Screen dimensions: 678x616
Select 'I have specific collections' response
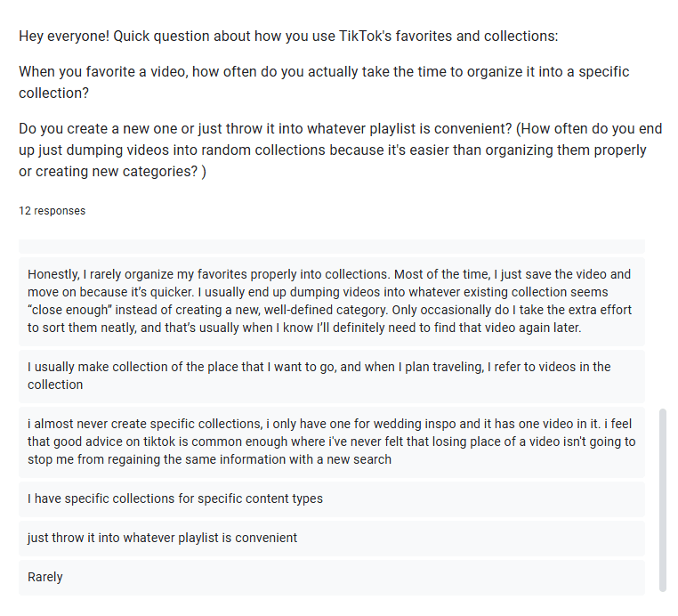pos(332,499)
